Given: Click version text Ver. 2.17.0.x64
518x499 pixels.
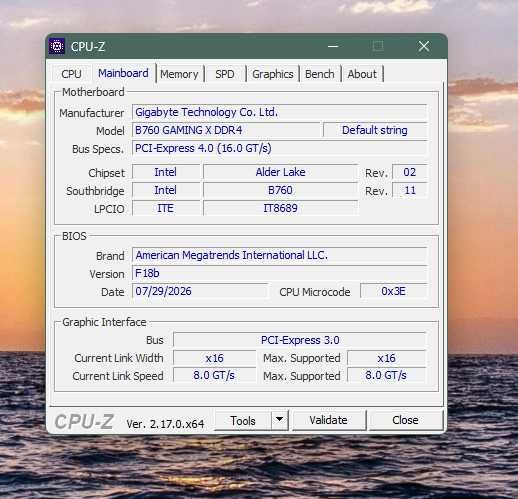Looking at the screenshot, I should (165, 424).
